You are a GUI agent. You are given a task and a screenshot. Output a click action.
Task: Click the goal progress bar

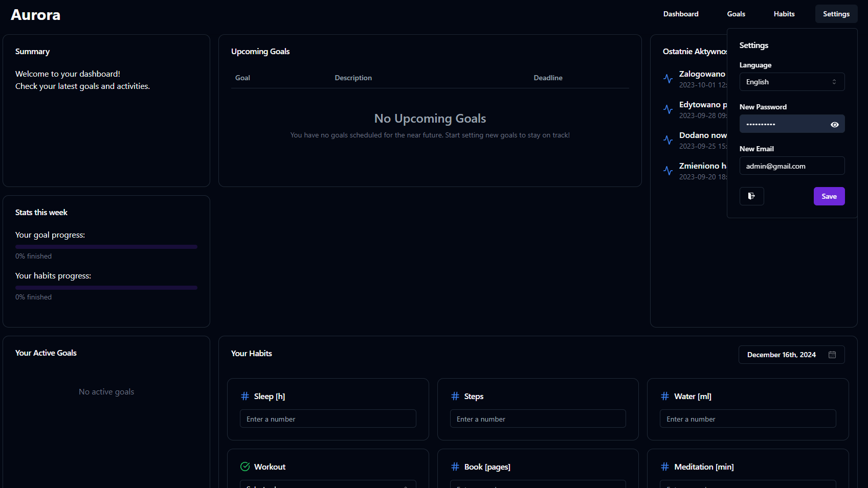(x=106, y=246)
